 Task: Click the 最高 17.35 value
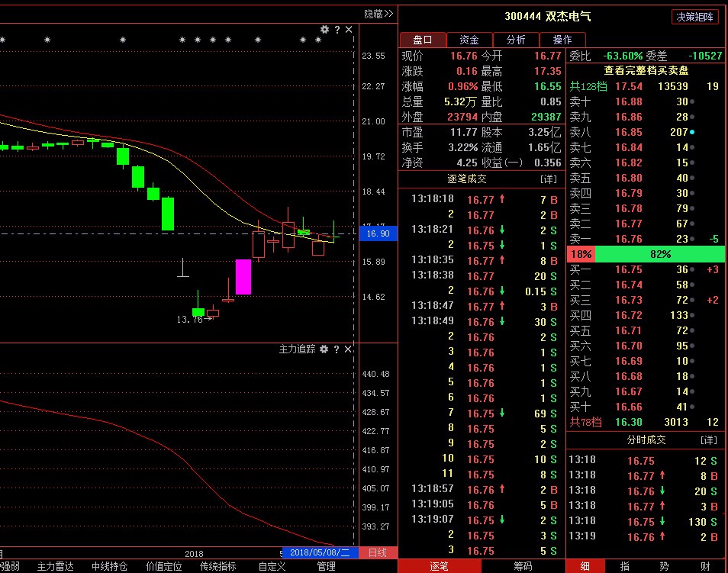[x=547, y=71]
